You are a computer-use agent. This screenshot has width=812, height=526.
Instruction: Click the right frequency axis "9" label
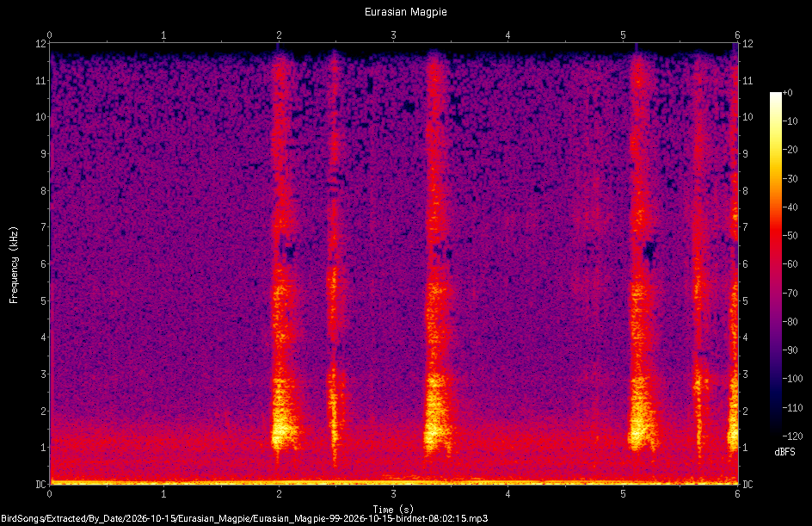point(745,154)
